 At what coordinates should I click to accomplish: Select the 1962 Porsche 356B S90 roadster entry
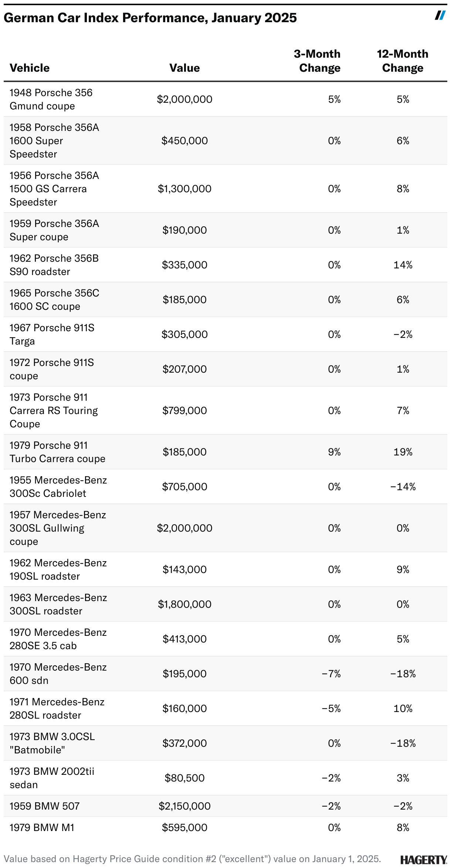pos(54,265)
